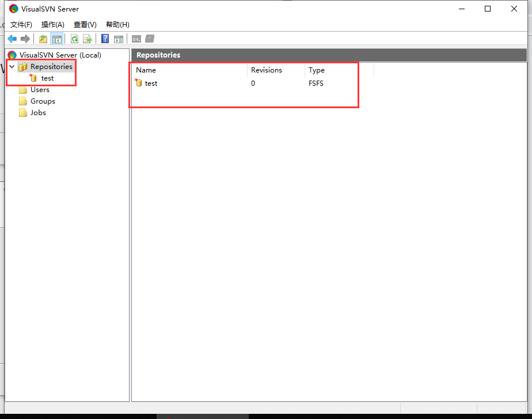Screen dimensions: 532x419
Task: Open command prompt toolbar icon
Action: pos(136,39)
